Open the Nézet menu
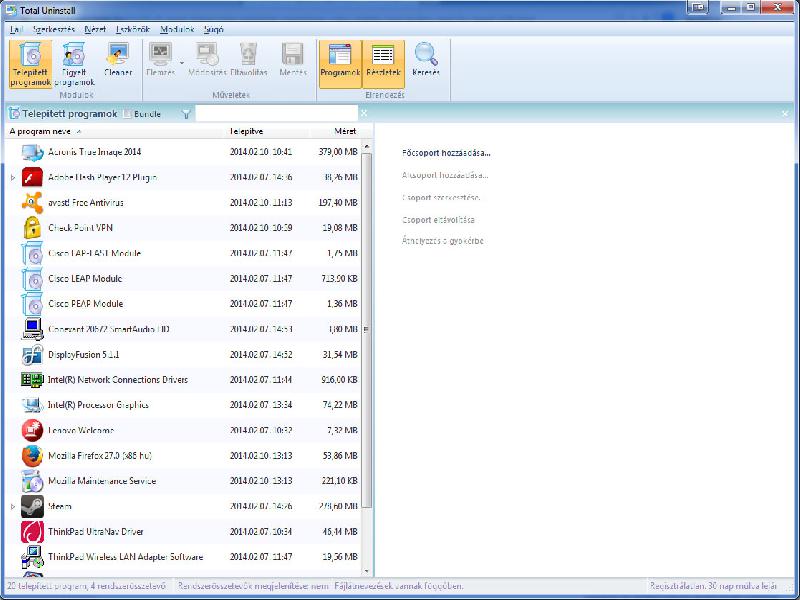Screen dimensions: 800x600 pyautogui.click(x=95, y=30)
